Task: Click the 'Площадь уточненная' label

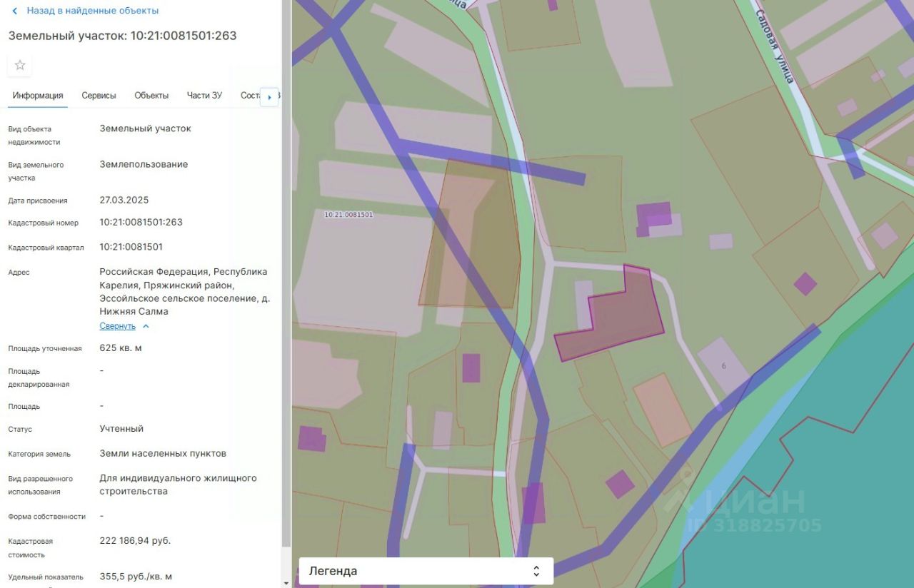Action: pyautogui.click(x=45, y=349)
